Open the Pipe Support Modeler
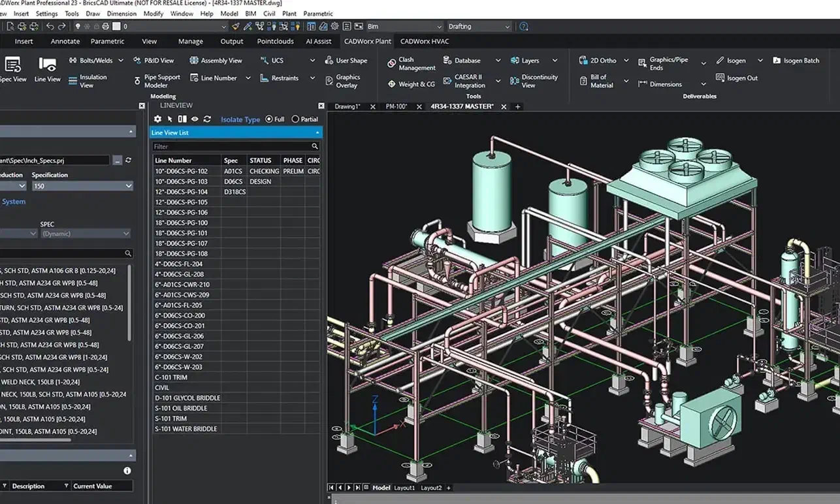 [157, 81]
